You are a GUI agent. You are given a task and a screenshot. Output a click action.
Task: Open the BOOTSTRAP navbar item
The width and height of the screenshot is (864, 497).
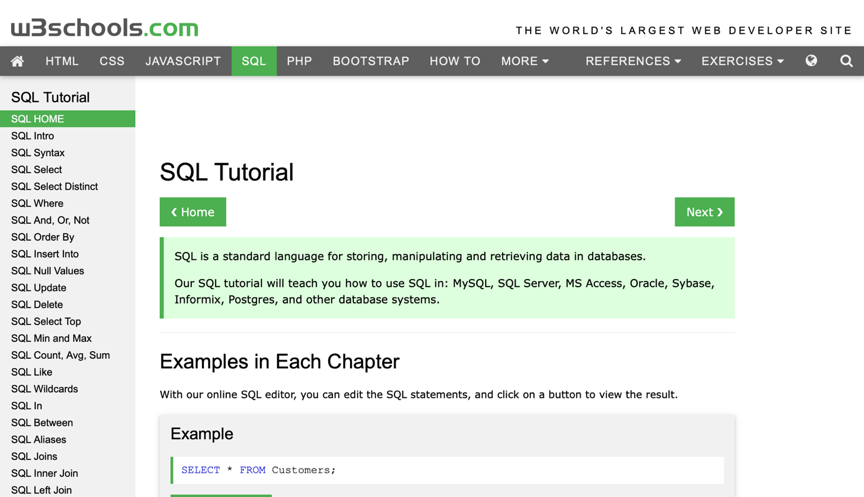tap(371, 61)
